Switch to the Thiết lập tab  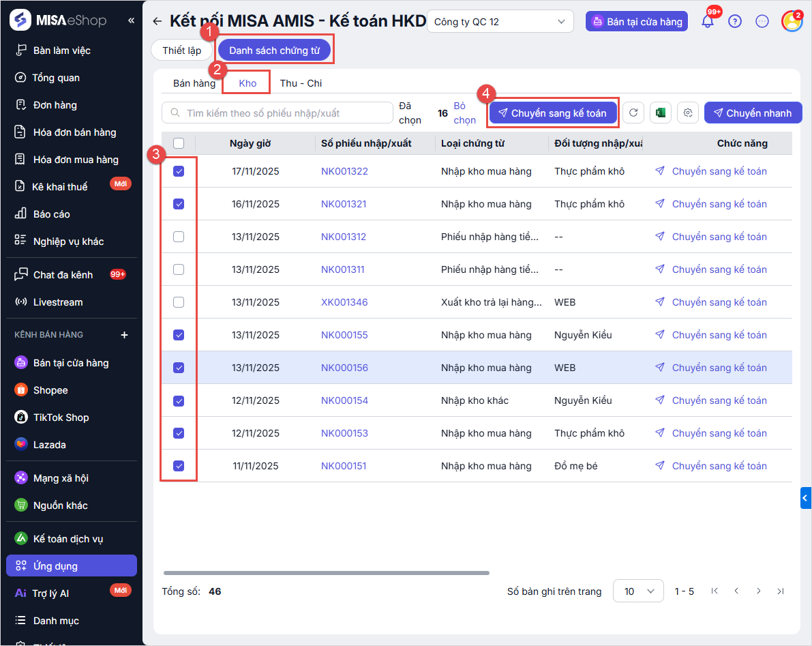tap(182, 50)
